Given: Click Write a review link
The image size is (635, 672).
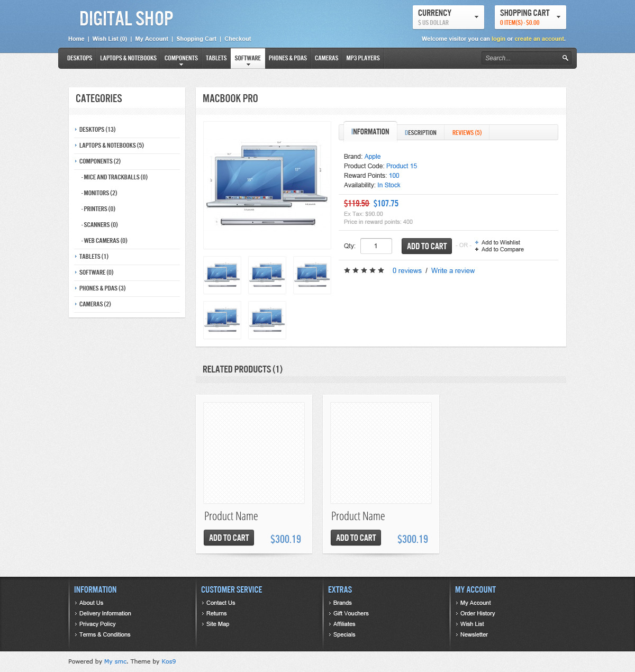Looking at the screenshot, I should pyautogui.click(x=453, y=270).
